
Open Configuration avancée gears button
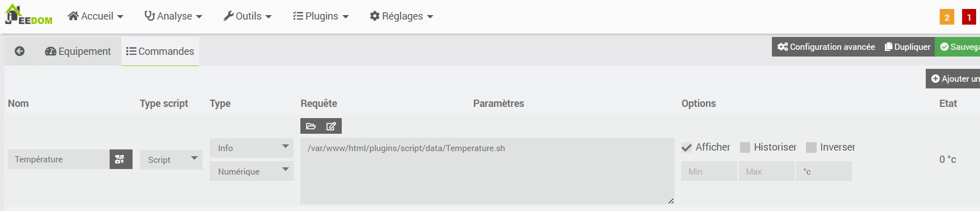click(x=826, y=47)
